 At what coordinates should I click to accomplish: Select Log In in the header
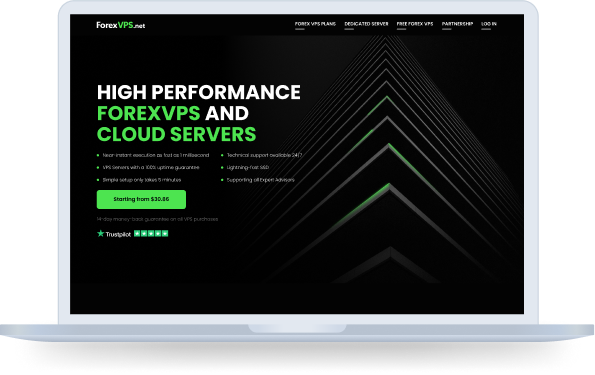click(489, 24)
